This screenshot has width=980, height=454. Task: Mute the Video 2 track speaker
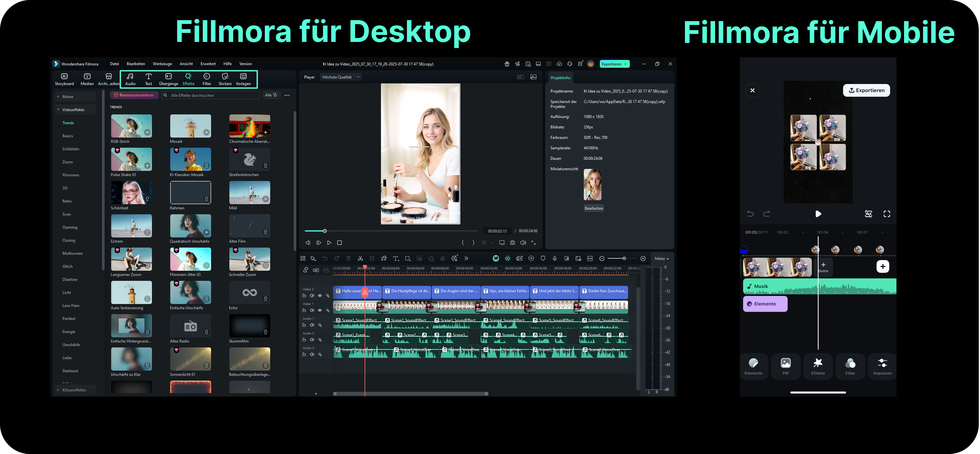(x=312, y=296)
